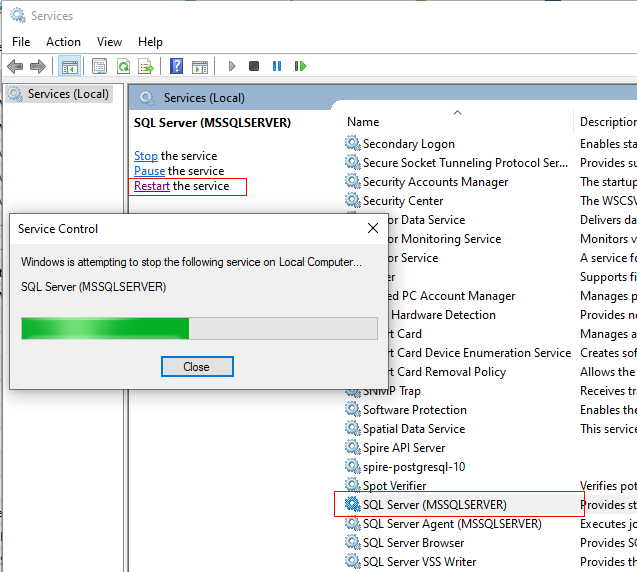Open the Properties toolbar icon
This screenshot has height=572, width=637.
(x=99, y=66)
